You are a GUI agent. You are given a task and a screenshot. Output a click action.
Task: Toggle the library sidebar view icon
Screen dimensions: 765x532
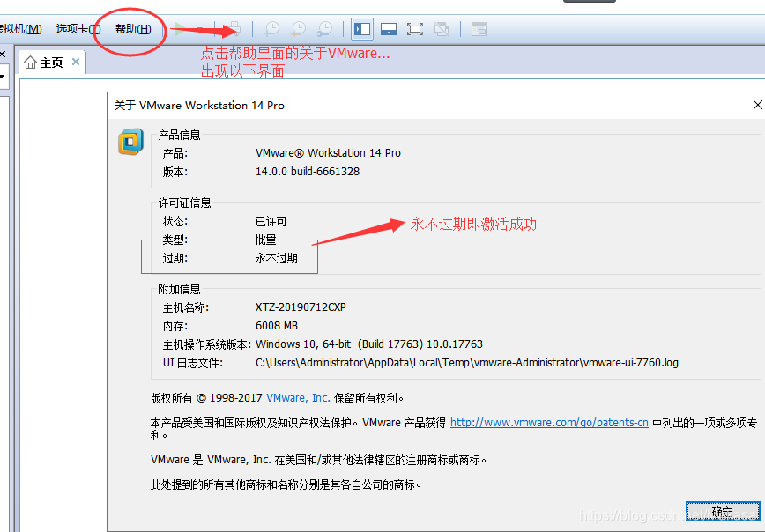pos(362,29)
